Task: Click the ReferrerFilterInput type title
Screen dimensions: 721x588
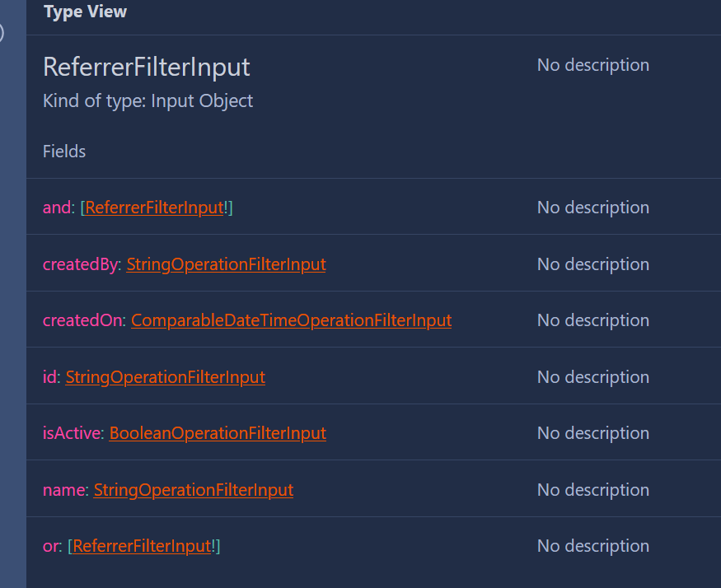Action: tap(146, 67)
